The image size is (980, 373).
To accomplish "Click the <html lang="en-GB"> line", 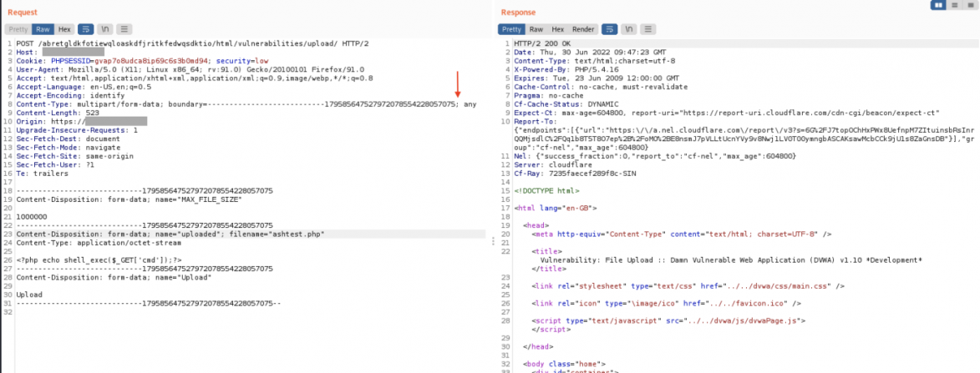I will (x=555, y=209).
